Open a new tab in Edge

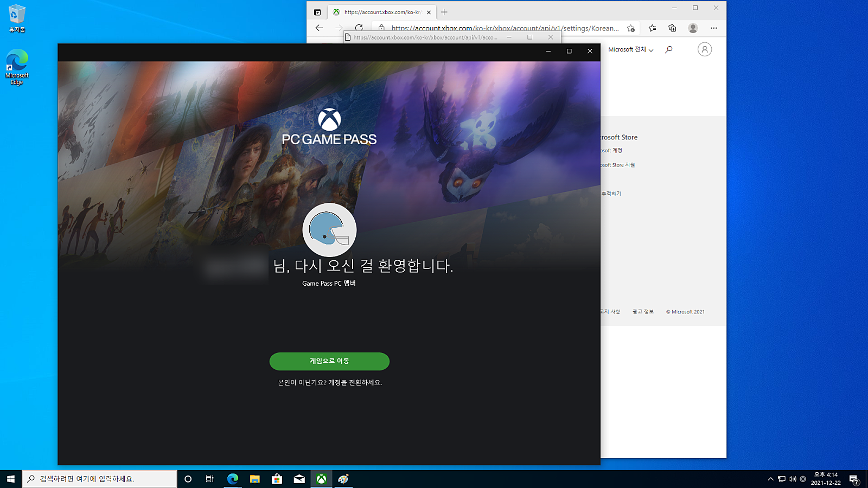click(x=444, y=12)
